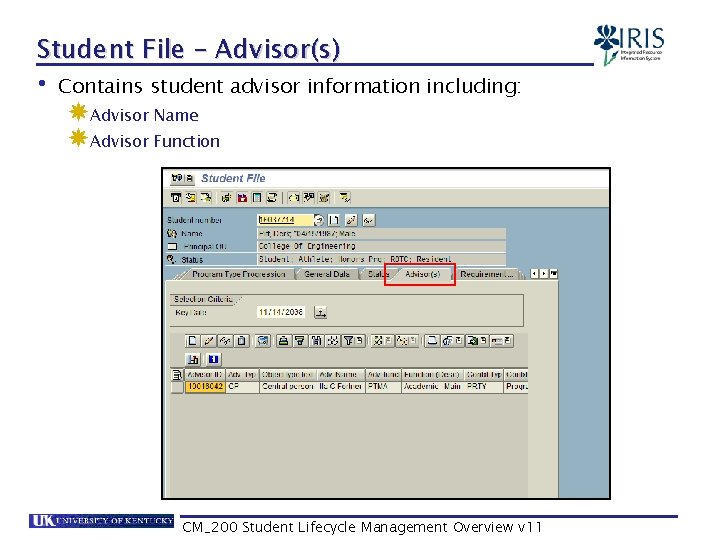Open the Advisor(s) tab
720x540 pixels.
click(422, 274)
